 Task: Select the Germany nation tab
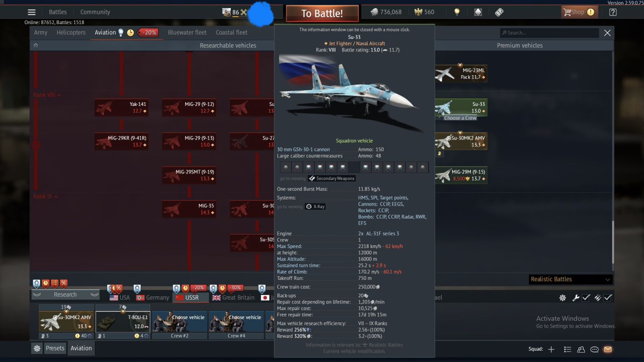[153, 298]
